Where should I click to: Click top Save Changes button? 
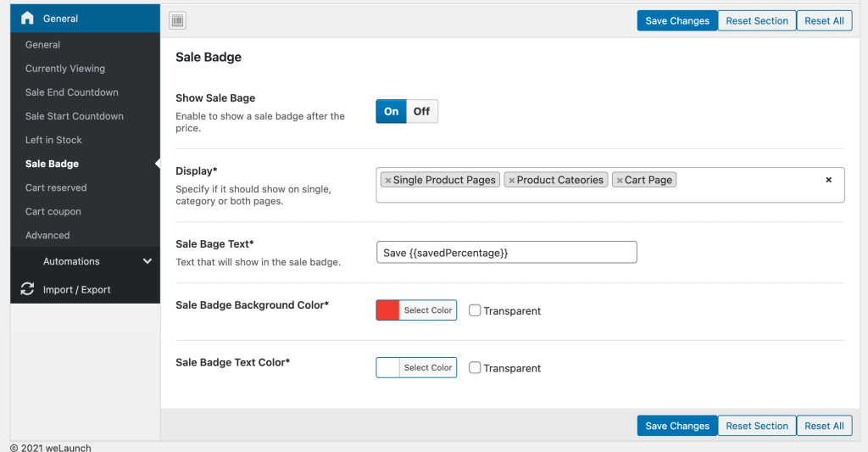(677, 20)
